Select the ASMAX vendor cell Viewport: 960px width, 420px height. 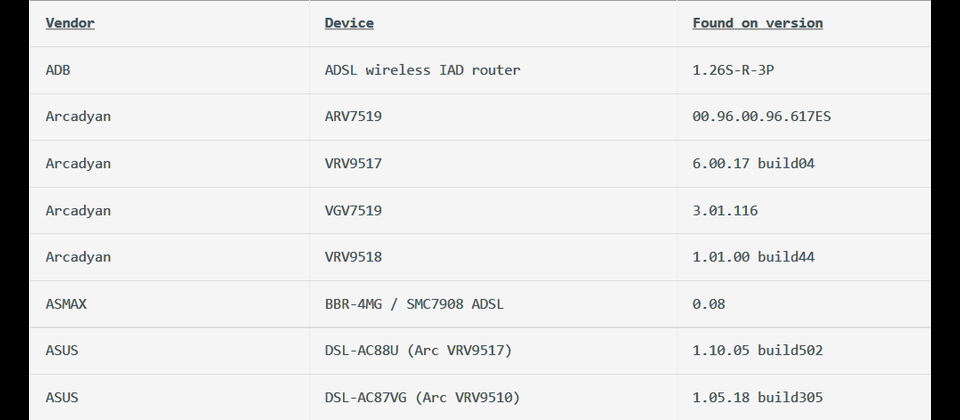pos(66,304)
